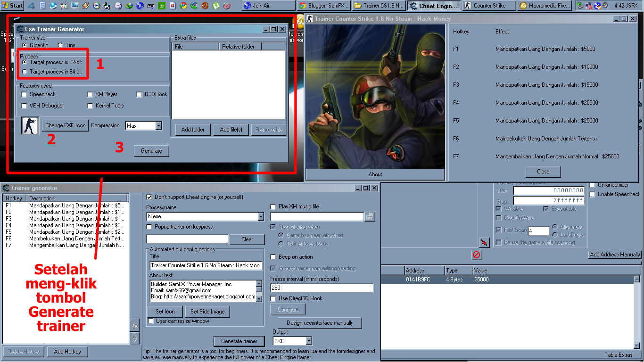Open the green FBS quick launch icon

pos(162,6)
